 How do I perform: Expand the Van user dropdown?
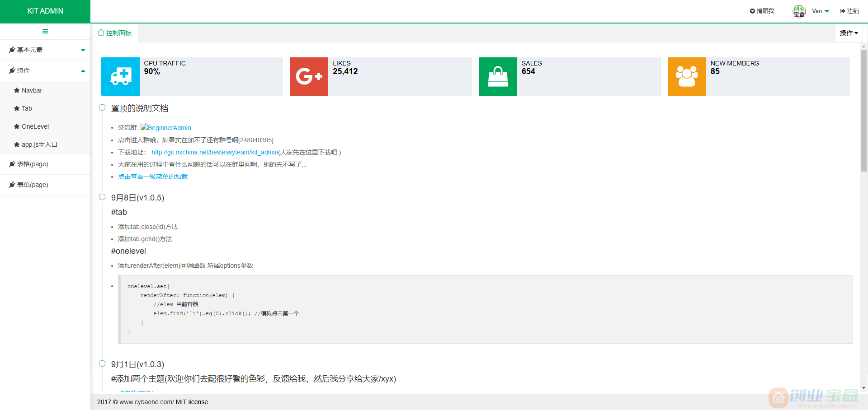(x=820, y=11)
